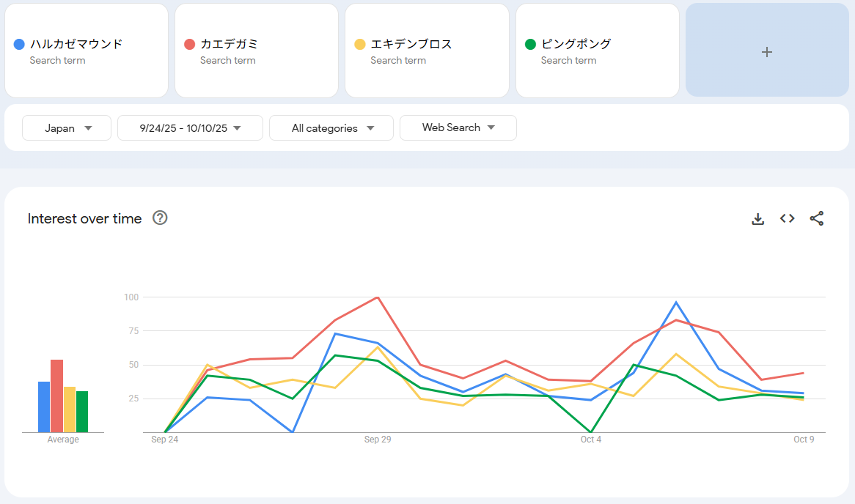Open the Web Search type dropdown
Screen dimensions: 855x504
point(458,127)
